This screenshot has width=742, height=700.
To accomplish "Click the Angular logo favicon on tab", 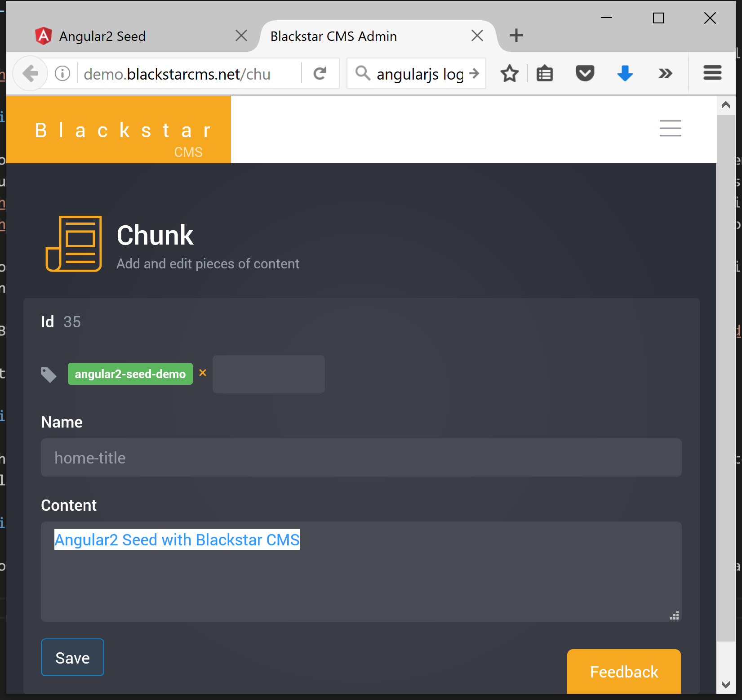I will tap(44, 36).
